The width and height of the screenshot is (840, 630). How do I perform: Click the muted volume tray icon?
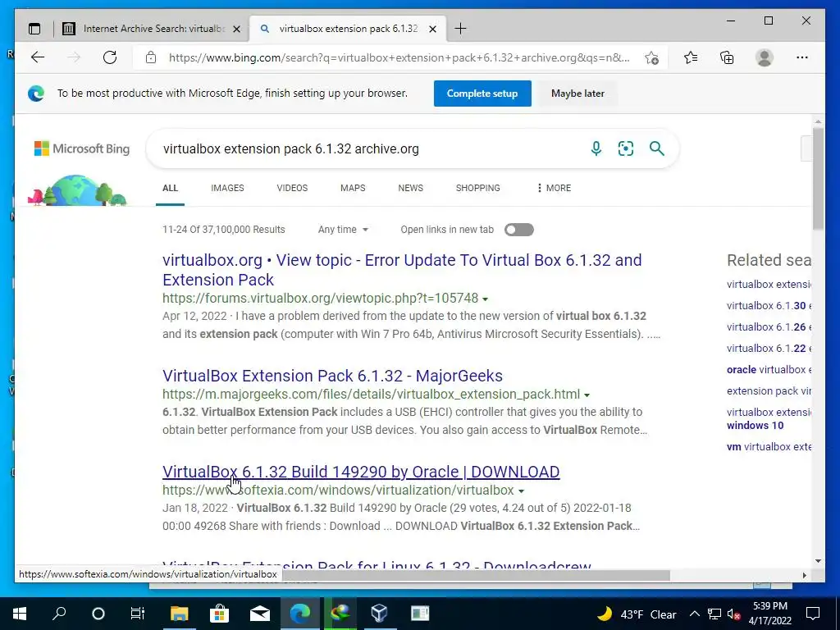pos(733,614)
